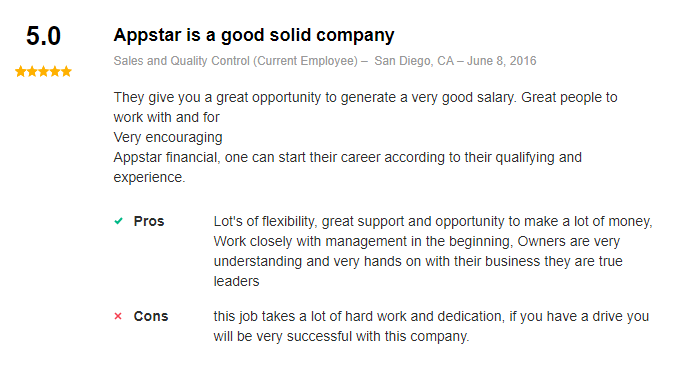Click the Cons text about hard work
The width and height of the screenshot is (688, 374).
[431, 326]
